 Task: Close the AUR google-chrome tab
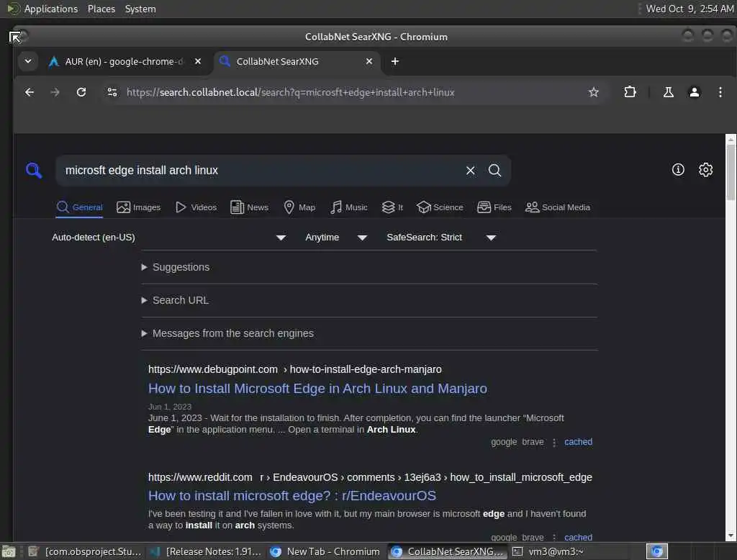pos(198,61)
